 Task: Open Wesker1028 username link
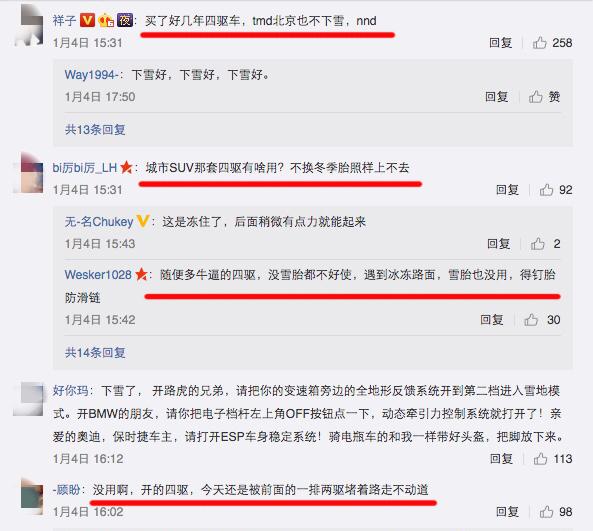(x=98, y=275)
